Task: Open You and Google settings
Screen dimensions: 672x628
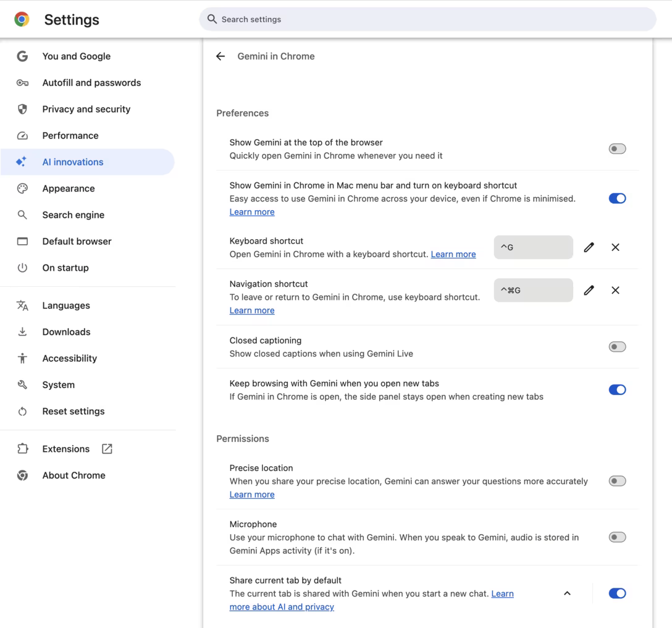Action: [x=88, y=56]
